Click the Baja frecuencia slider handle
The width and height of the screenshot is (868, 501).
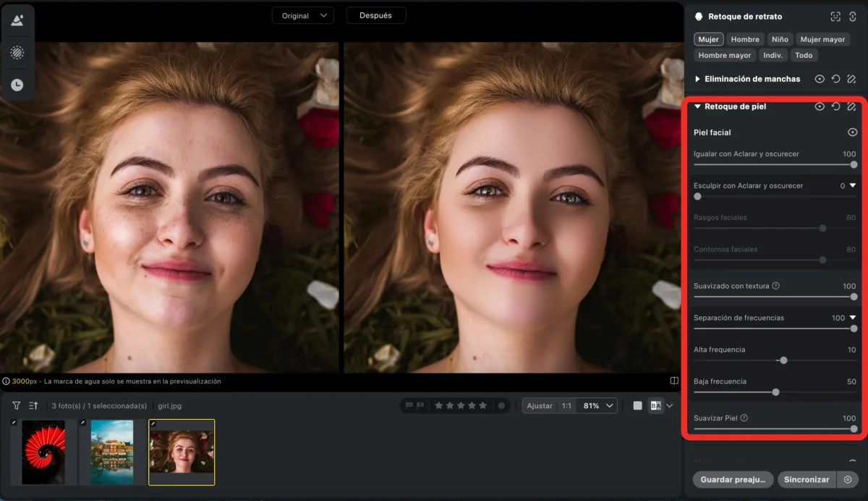[x=775, y=392]
